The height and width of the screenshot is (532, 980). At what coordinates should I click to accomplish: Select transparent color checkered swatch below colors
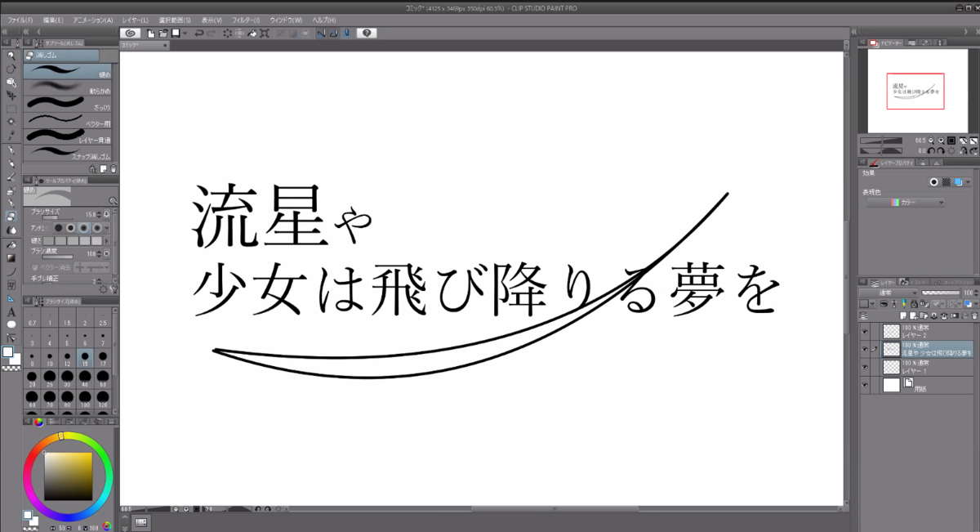coord(11,369)
